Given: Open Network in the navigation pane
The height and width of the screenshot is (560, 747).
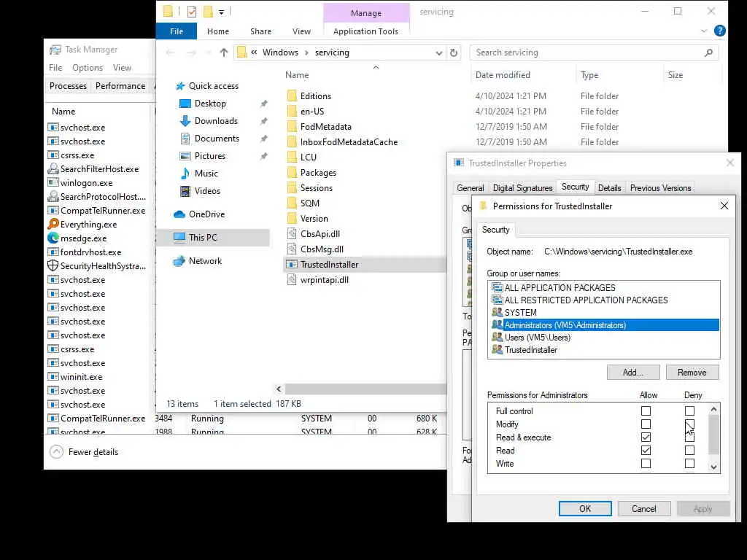Looking at the screenshot, I should click(x=205, y=261).
